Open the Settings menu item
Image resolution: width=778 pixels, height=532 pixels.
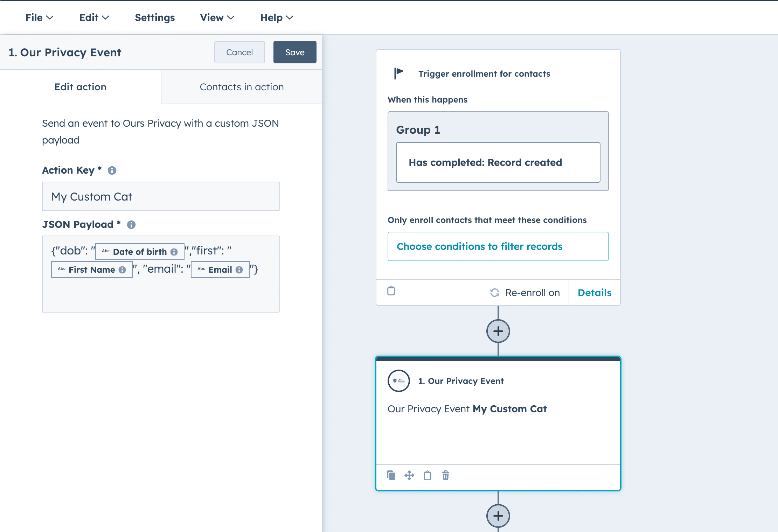click(x=155, y=17)
